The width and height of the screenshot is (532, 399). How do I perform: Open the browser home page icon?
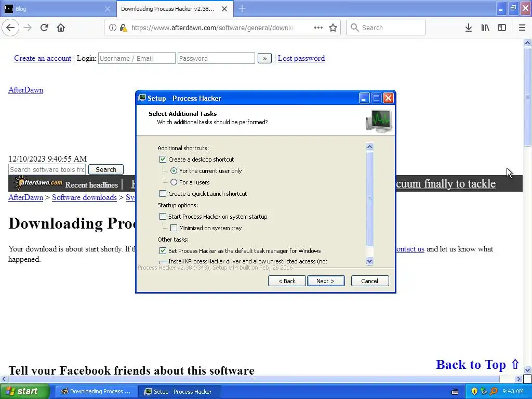tap(61, 28)
